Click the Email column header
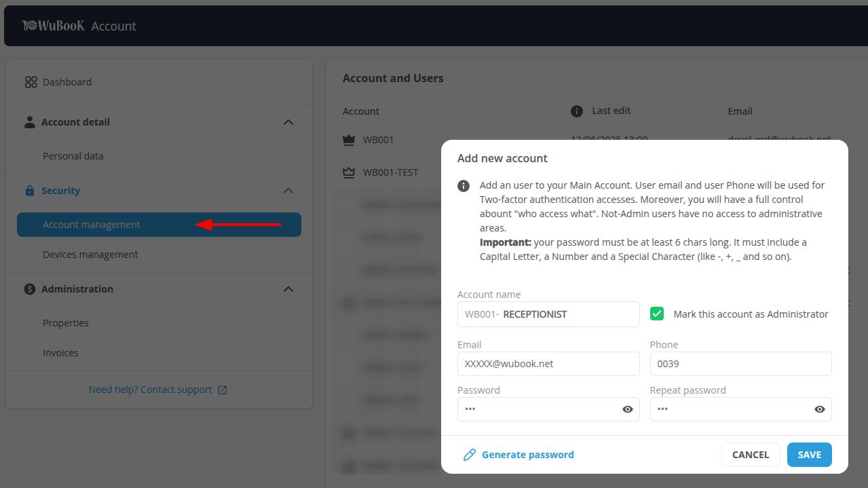Viewport: 868px width, 488px height. click(x=740, y=111)
